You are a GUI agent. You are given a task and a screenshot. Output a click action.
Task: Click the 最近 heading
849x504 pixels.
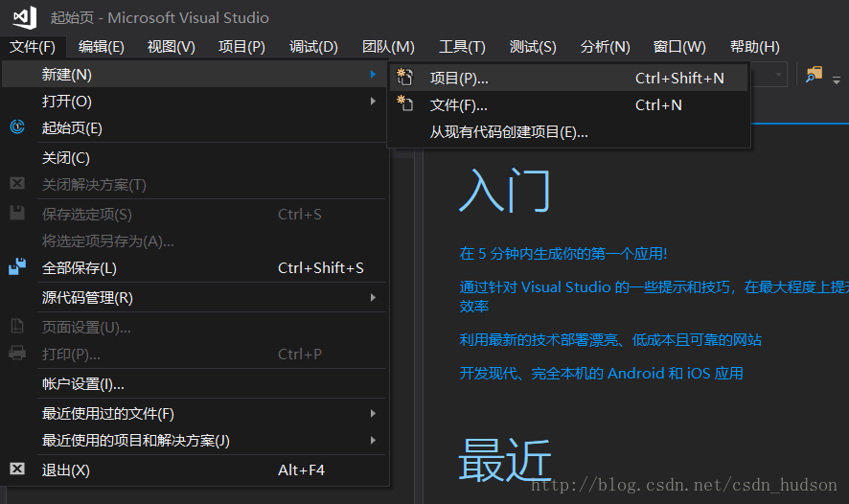tap(505, 460)
